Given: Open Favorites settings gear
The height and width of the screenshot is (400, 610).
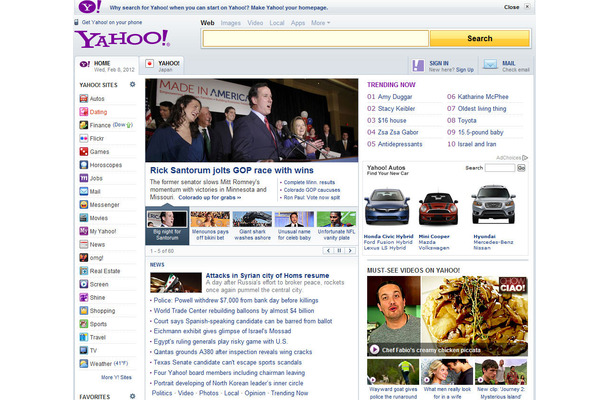Looking at the screenshot, I should click(132, 396).
